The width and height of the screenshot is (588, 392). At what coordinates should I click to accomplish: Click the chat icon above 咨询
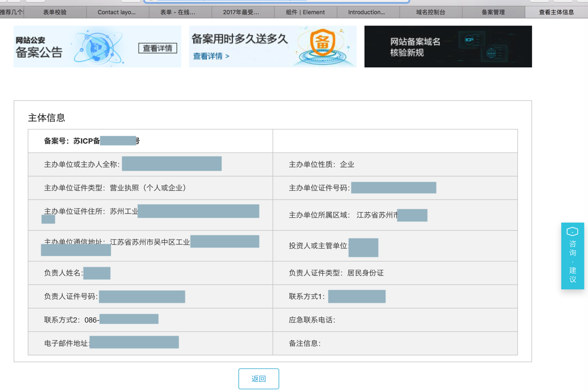[x=573, y=231]
